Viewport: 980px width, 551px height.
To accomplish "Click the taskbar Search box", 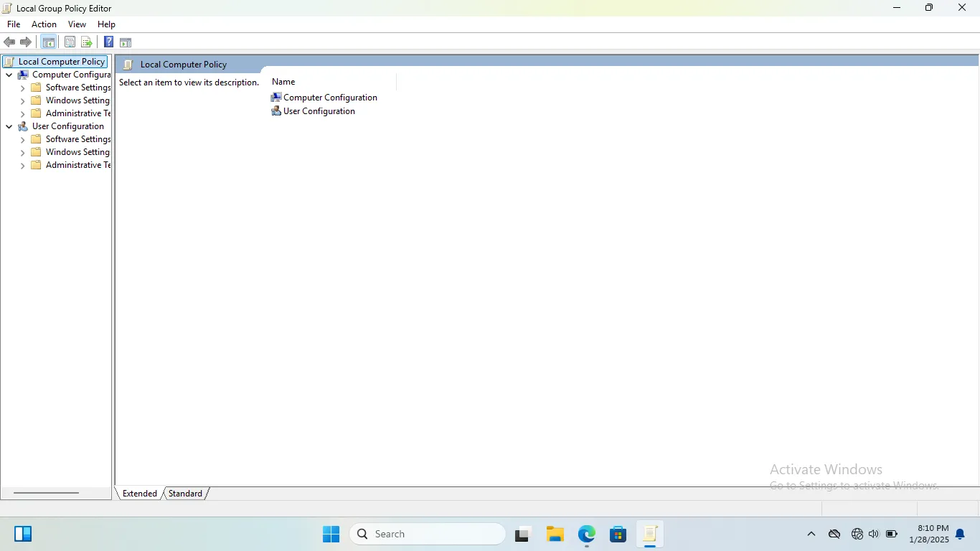I will [428, 534].
